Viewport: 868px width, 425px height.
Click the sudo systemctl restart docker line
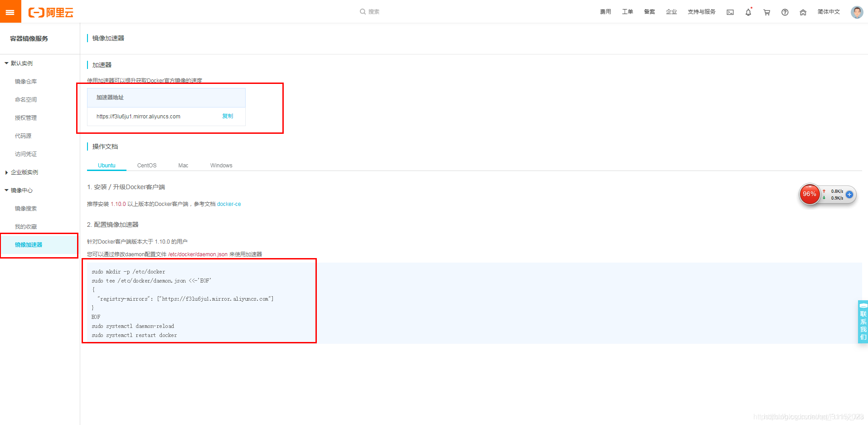pos(134,335)
